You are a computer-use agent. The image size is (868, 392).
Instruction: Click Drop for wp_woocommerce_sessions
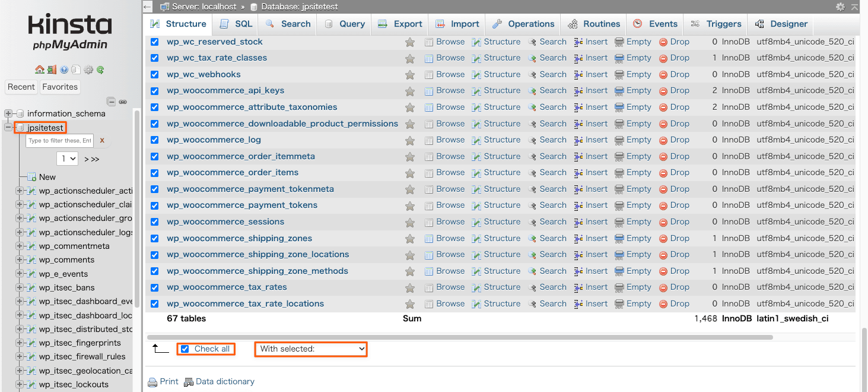coord(674,222)
